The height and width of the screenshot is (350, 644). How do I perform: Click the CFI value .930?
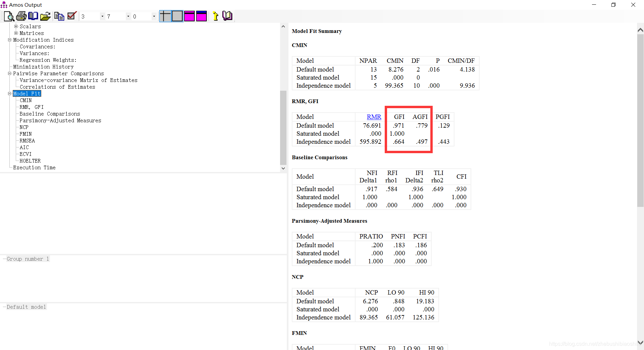[x=461, y=189]
